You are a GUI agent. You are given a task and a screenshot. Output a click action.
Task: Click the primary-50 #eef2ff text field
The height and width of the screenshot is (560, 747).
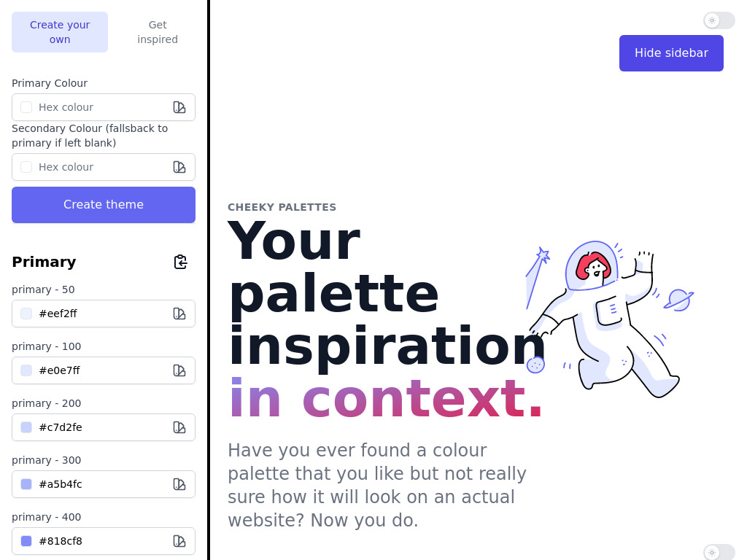point(104,314)
